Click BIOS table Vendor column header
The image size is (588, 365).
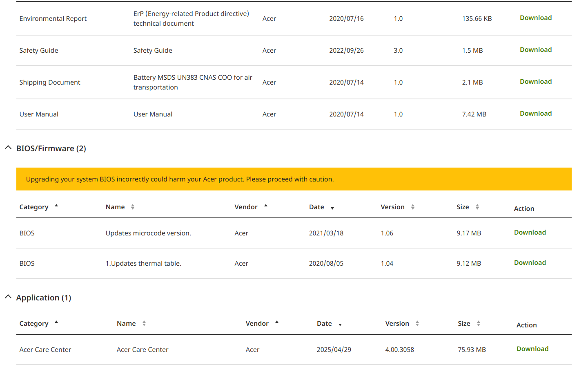[246, 207]
